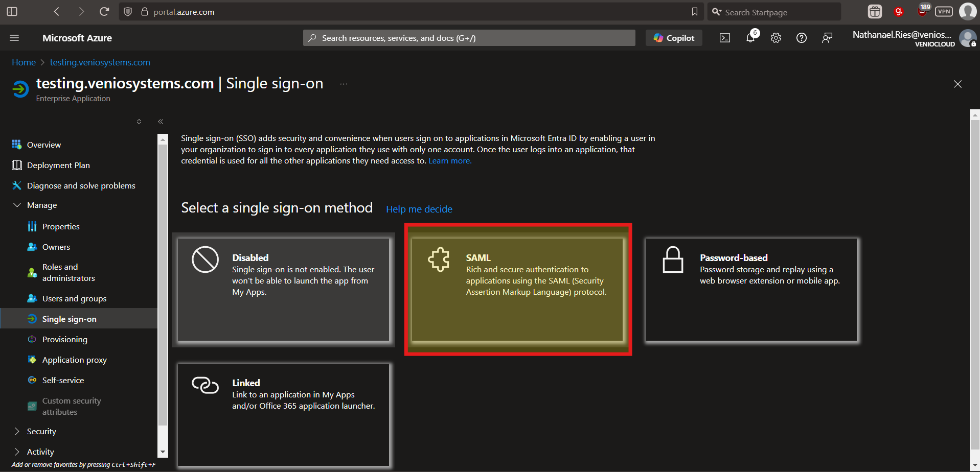Open testing.veniosystems.com breadcrumb link
This screenshot has width=980, height=472.
pos(100,62)
